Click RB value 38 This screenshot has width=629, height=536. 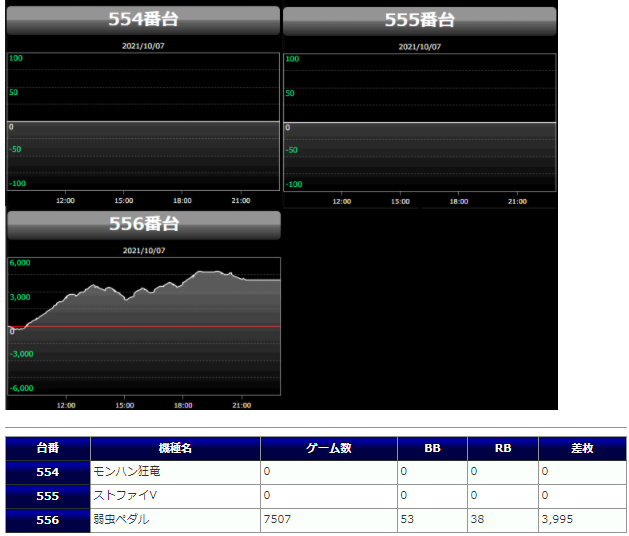click(477, 519)
